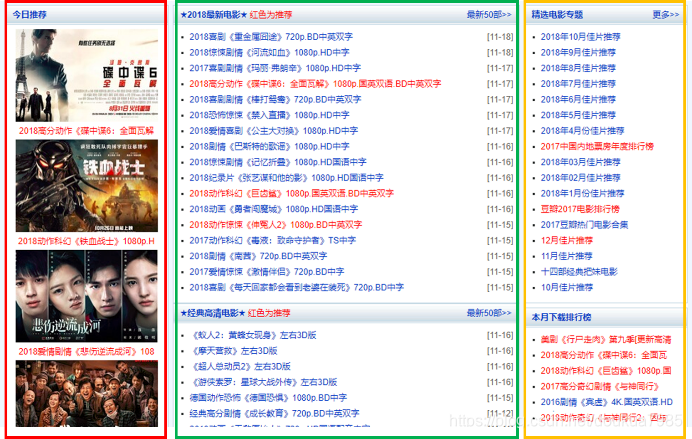Open 2018剧情《南茜》720p.BD中英双字
Screen dimensions: 692x439
point(258,256)
